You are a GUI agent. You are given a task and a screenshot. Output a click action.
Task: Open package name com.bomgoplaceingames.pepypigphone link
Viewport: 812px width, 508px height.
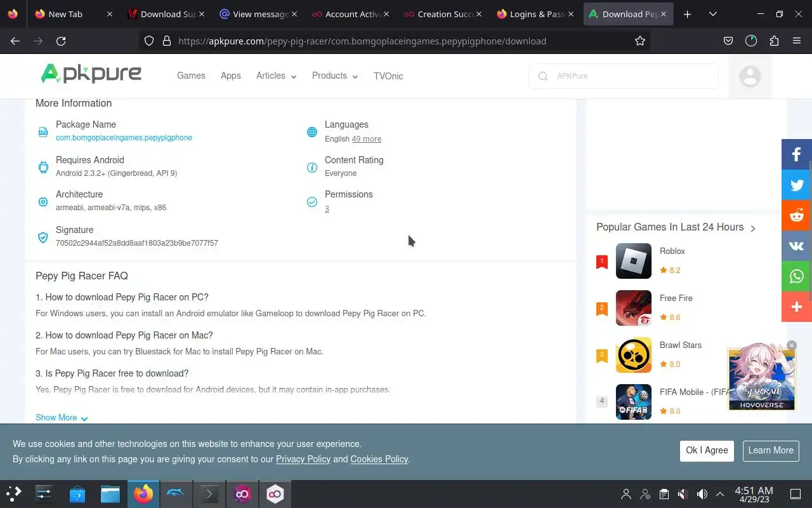[124, 138]
